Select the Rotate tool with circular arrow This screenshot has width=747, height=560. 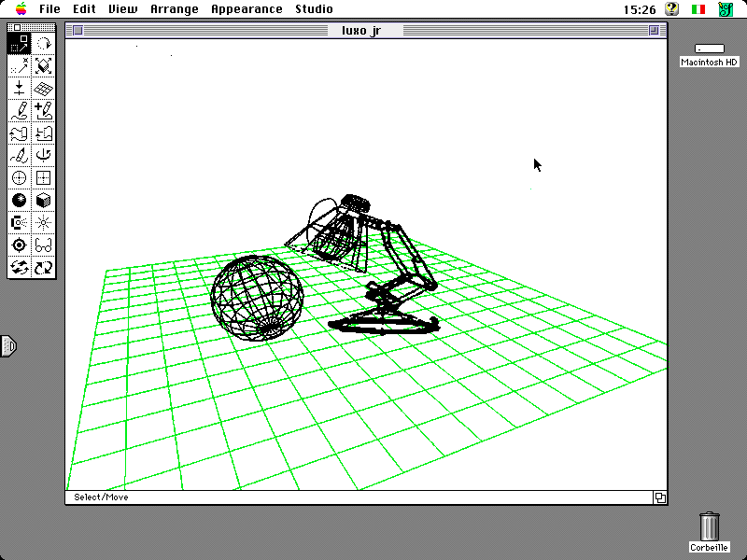click(x=43, y=44)
